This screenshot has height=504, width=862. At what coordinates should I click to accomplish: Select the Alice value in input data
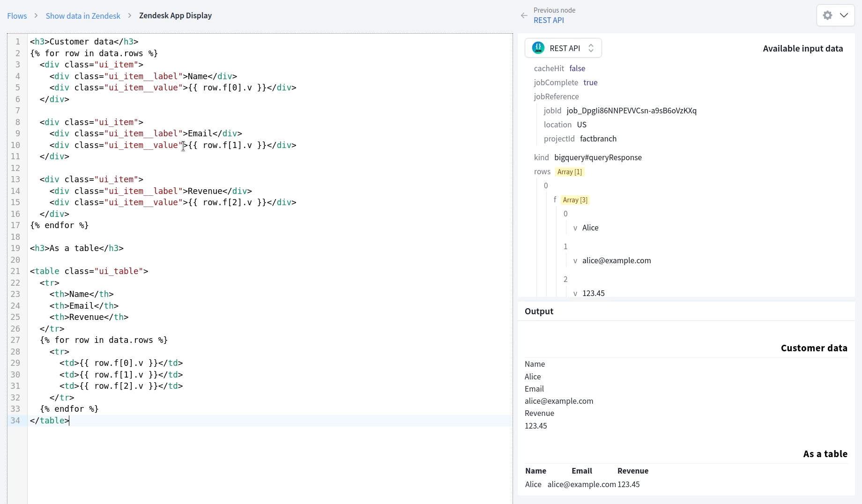click(591, 228)
